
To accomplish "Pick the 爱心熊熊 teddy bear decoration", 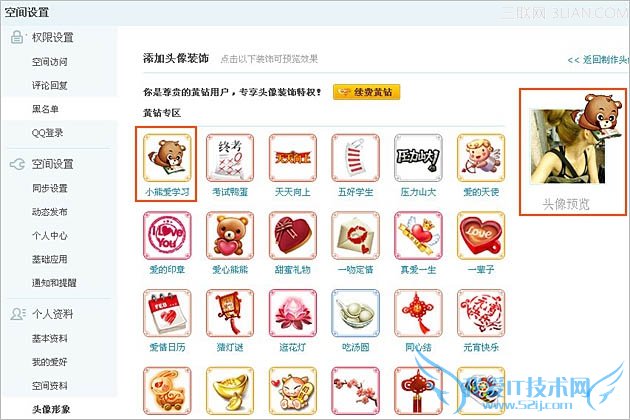I will click(230, 236).
